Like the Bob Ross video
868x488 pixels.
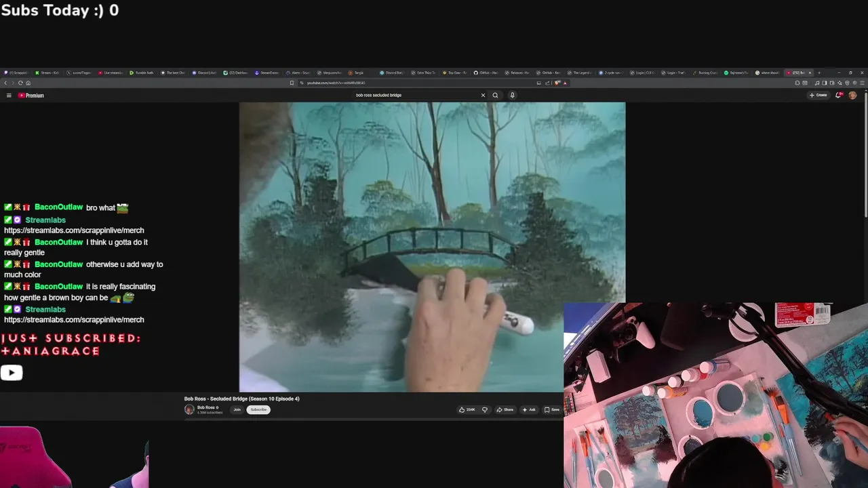click(x=467, y=409)
